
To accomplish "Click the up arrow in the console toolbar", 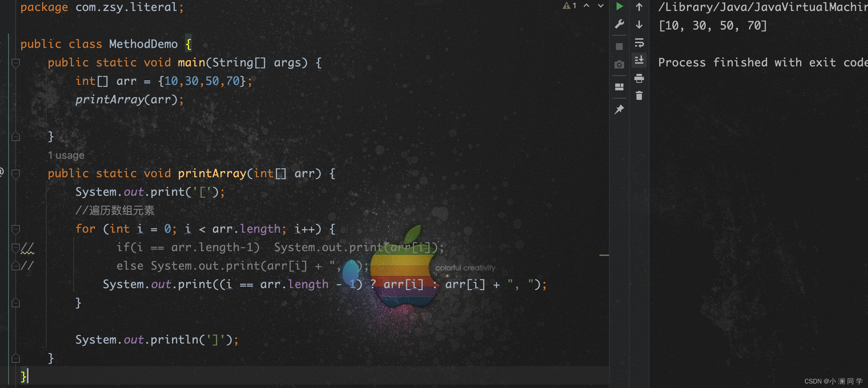I will point(639,7).
